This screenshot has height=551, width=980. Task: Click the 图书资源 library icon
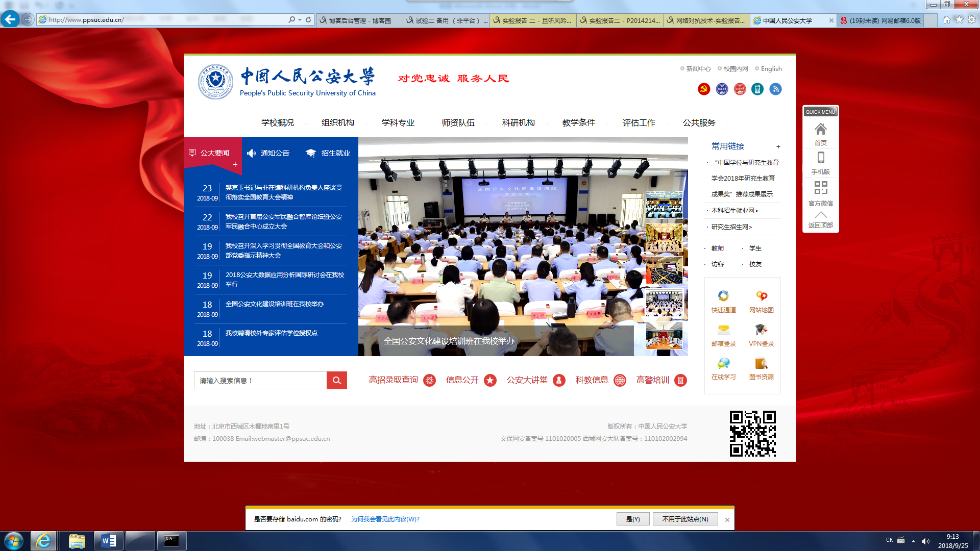761,364
